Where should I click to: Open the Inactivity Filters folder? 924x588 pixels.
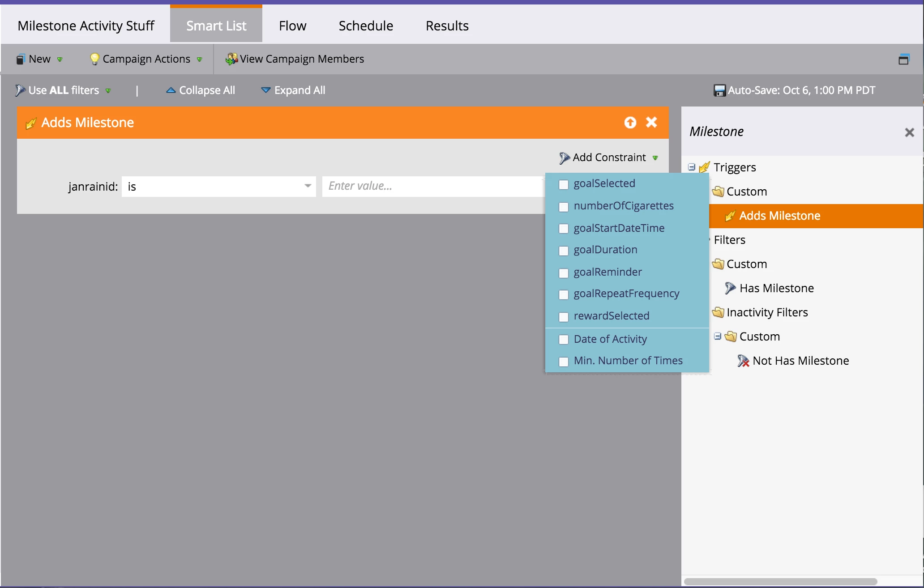pos(767,312)
